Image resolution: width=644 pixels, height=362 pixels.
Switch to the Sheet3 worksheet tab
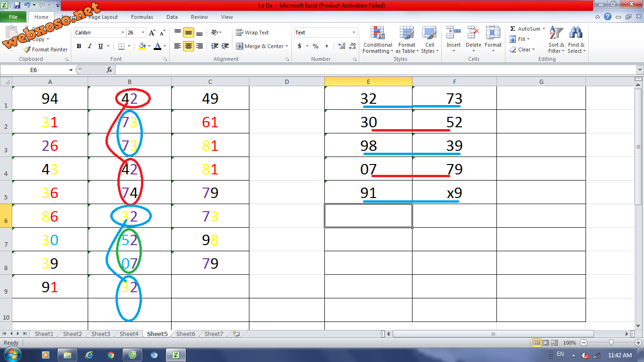click(x=100, y=334)
